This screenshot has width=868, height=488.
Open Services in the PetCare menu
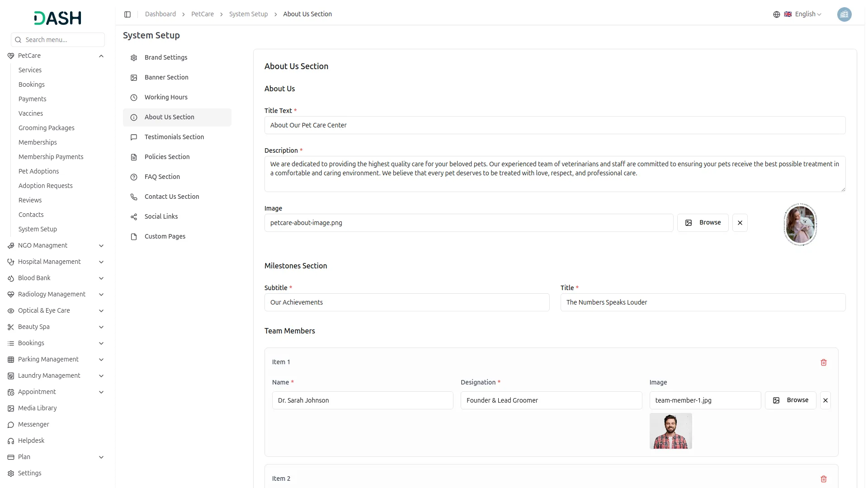[x=30, y=70]
